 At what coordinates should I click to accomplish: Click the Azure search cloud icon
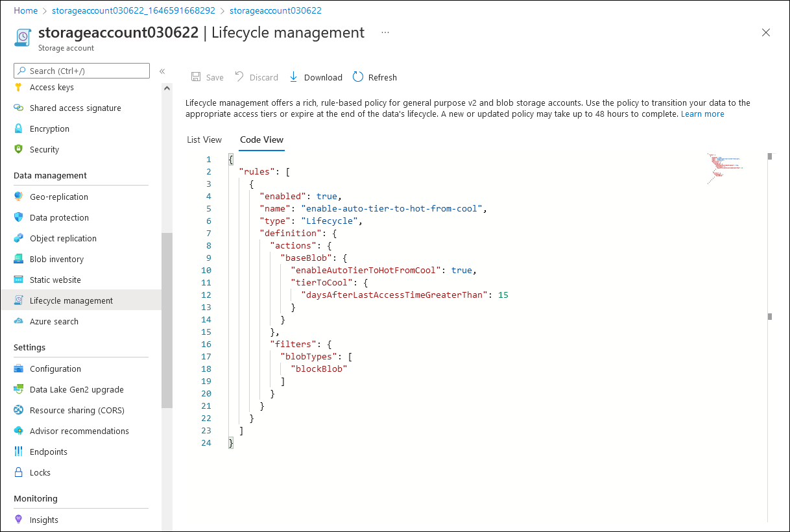coord(18,322)
